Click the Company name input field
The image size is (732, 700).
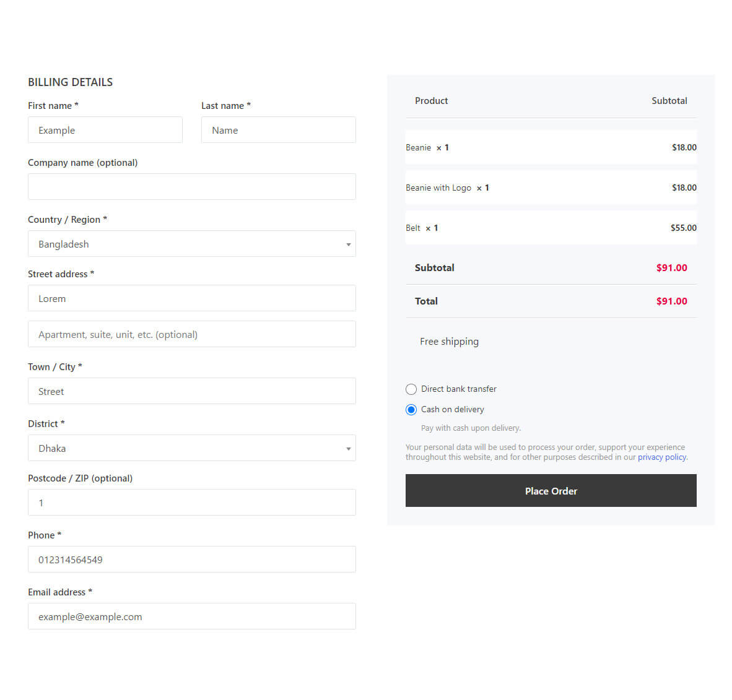(x=192, y=187)
